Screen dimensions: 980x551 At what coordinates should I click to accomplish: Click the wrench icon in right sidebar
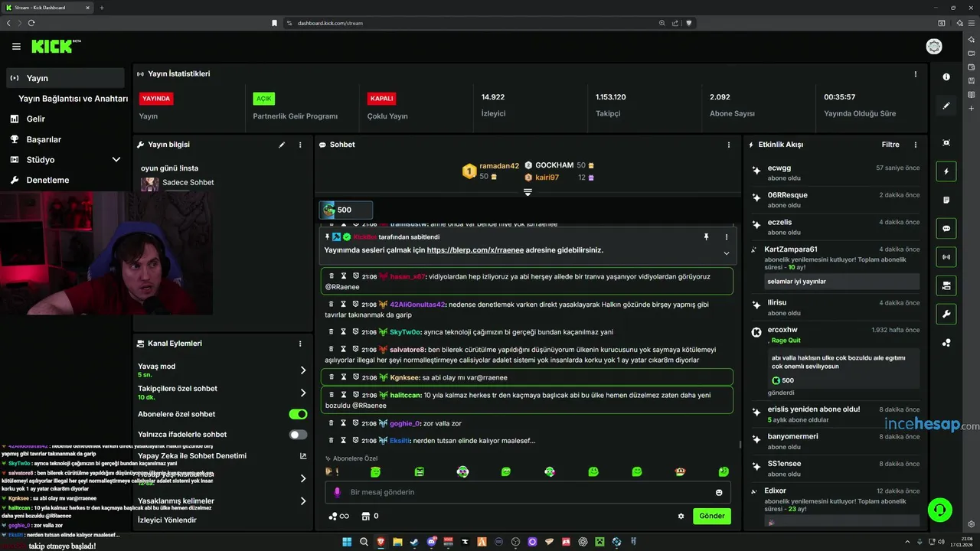[946, 314]
